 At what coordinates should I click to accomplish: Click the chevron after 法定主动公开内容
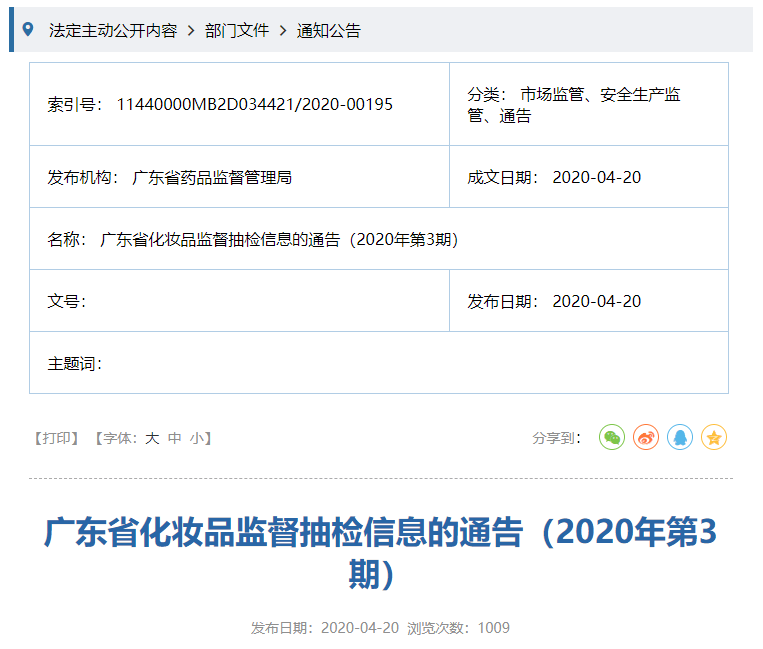click(x=191, y=31)
